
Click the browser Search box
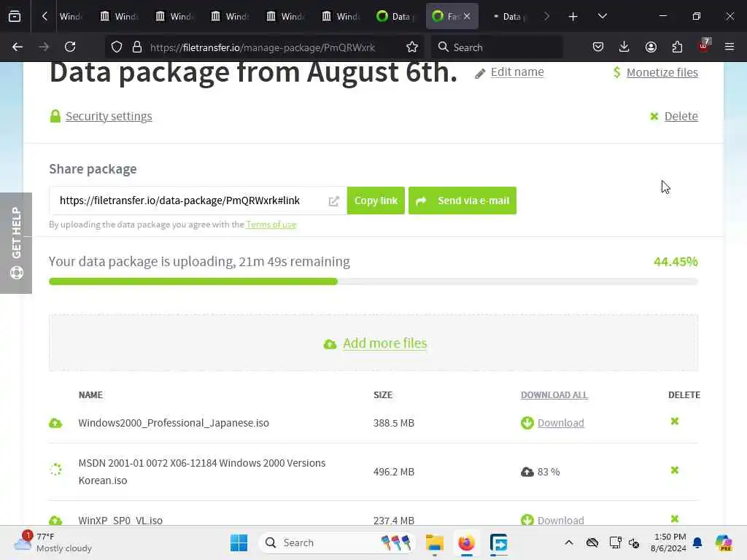point(496,47)
